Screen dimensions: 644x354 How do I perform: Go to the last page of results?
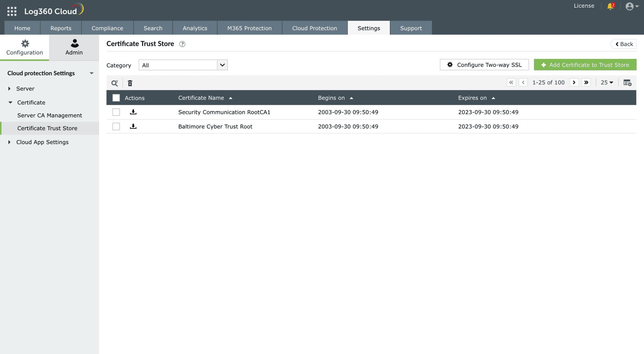click(586, 83)
